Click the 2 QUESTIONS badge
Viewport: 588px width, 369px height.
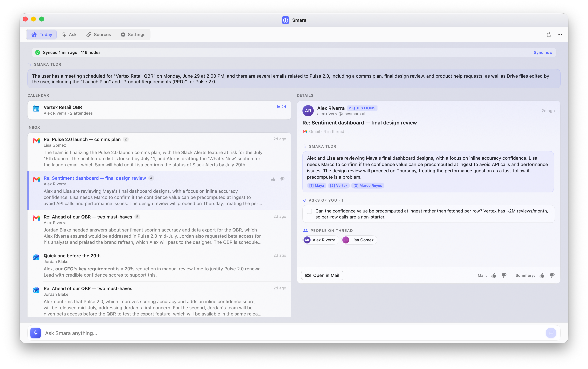(x=362, y=108)
